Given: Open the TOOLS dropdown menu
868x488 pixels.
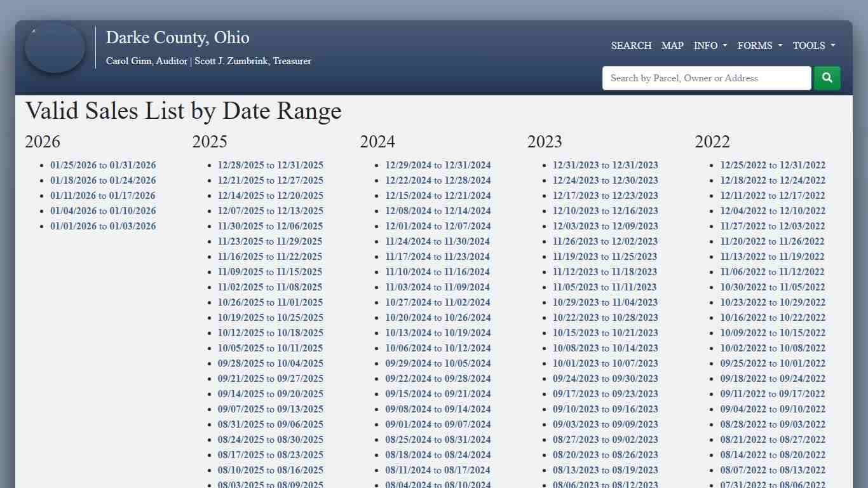Looking at the screenshot, I should point(813,45).
